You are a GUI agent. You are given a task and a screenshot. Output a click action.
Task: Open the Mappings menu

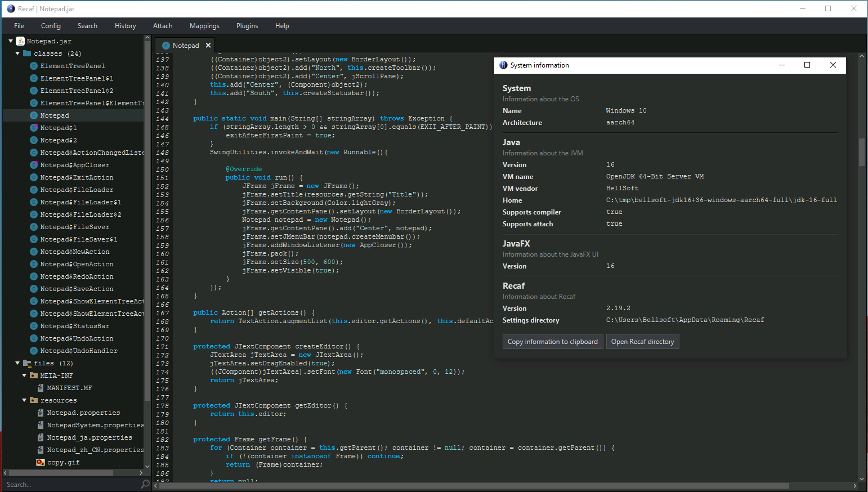(204, 26)
